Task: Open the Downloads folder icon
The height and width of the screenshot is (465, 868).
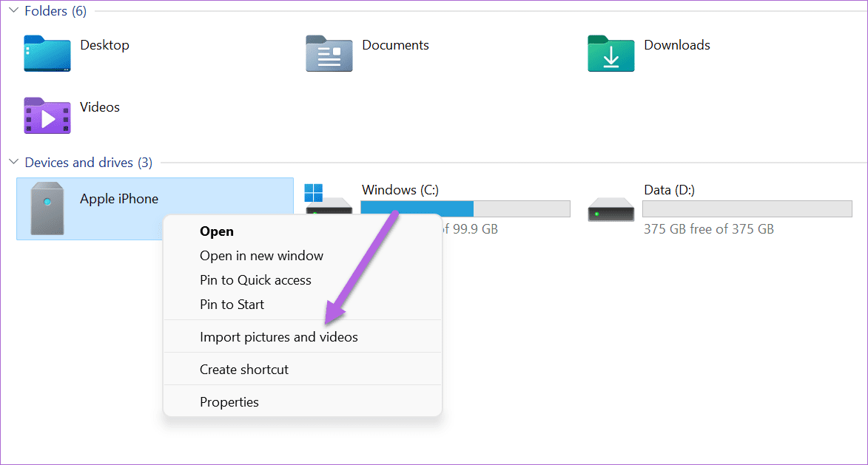Action: (x=610, y=54)
